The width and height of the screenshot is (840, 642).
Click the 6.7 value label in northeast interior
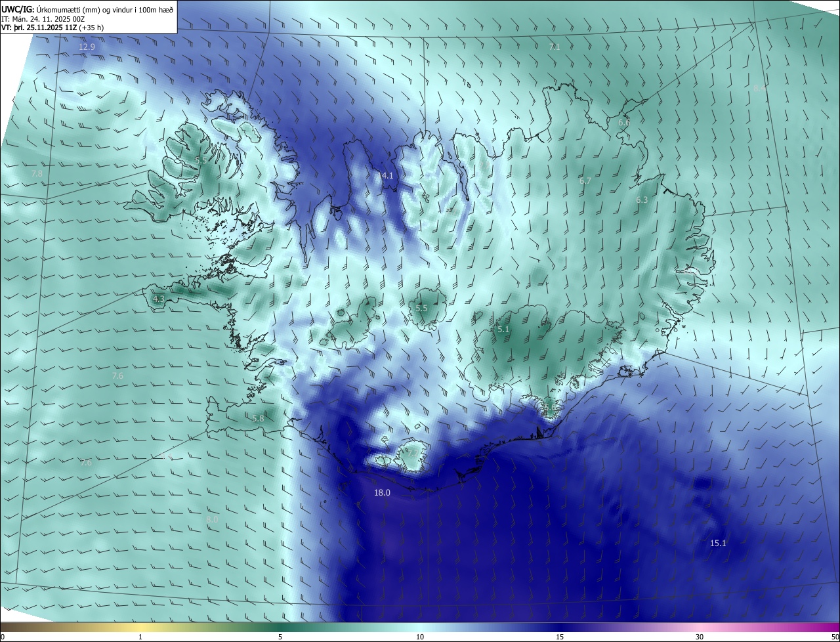tap(585, 181)
